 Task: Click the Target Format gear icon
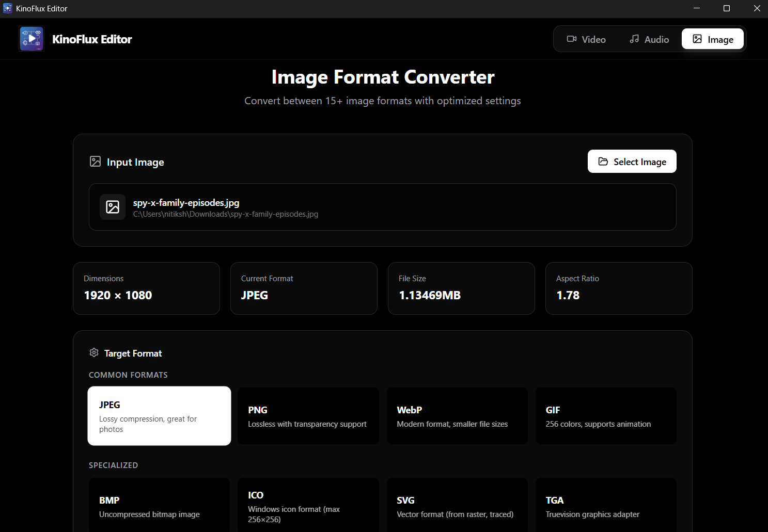click(x=94, y=353)
